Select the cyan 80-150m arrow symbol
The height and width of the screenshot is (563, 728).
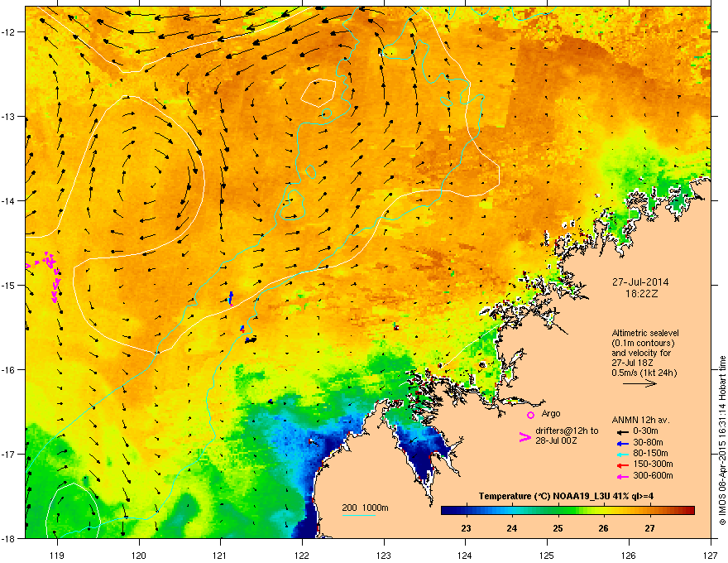(623, 454)
